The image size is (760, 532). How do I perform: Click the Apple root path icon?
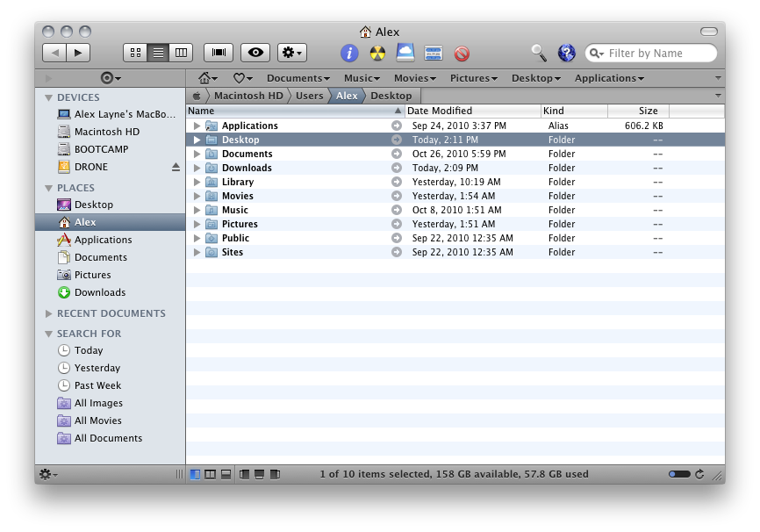pyautogui.click(x=197, y=96)
